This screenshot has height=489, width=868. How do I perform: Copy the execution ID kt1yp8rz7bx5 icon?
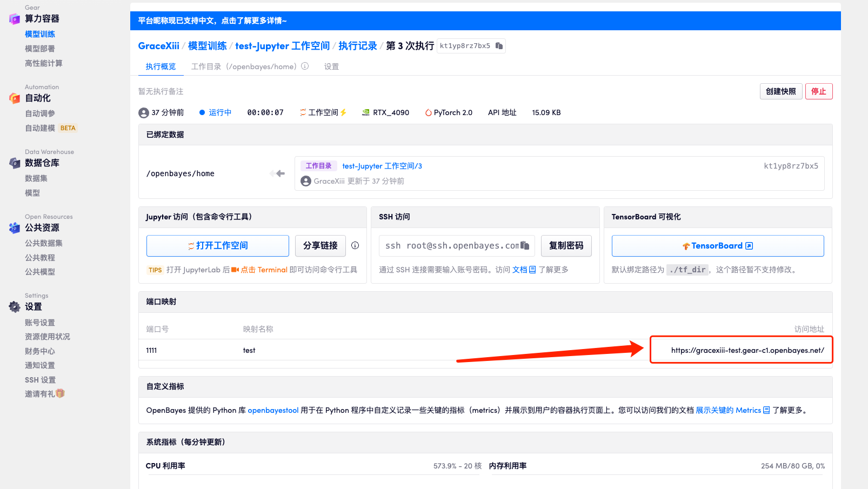coord(499,46)
